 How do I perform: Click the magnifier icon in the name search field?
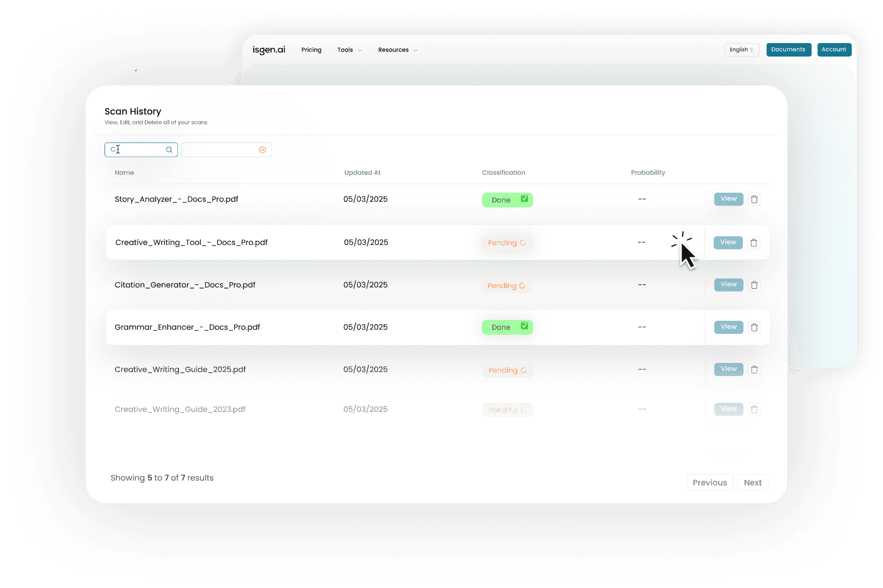point(169,150)
